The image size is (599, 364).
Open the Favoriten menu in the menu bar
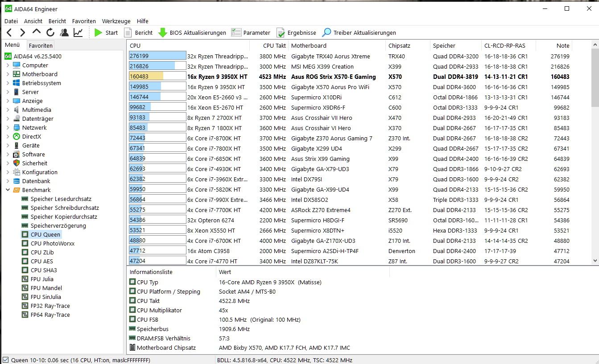[84, 21]
